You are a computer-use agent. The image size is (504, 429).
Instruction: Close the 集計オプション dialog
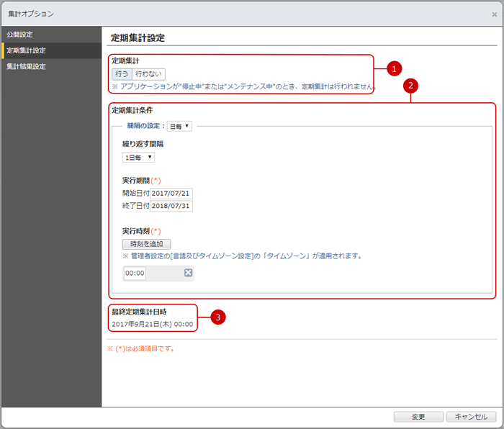(495, 14)
